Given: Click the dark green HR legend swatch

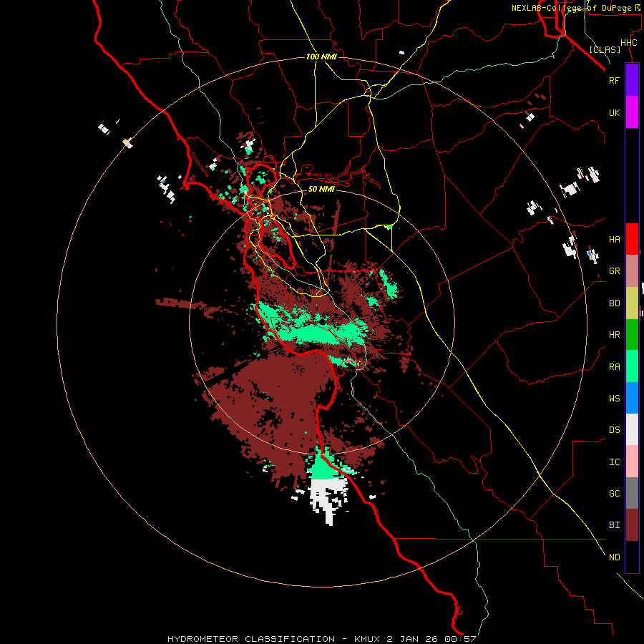Looking at the screenshot, I should click(x=632, y=335).
